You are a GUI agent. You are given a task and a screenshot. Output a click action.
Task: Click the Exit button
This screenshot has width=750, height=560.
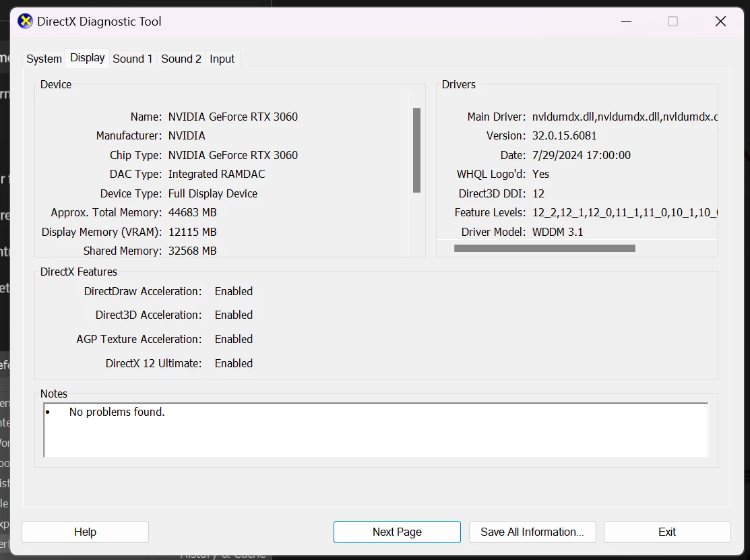pyautogui.click(x=667, y=532)
